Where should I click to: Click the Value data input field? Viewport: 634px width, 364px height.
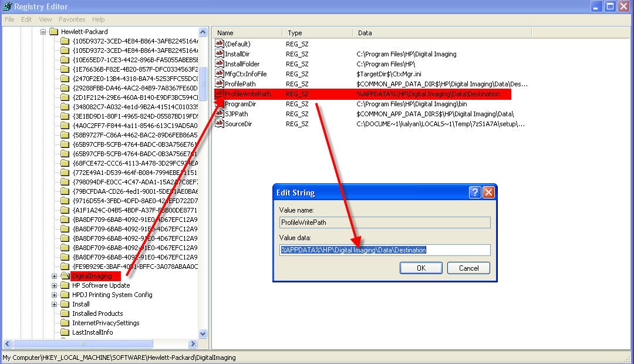385,250
